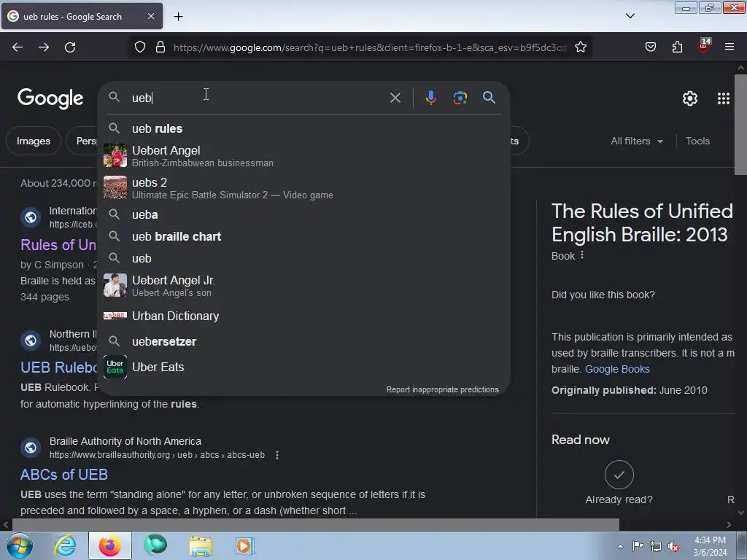Open the uBlock extension with badge 14
The image size is (747, 560).
pyautogui.click(x=704, y=46)
